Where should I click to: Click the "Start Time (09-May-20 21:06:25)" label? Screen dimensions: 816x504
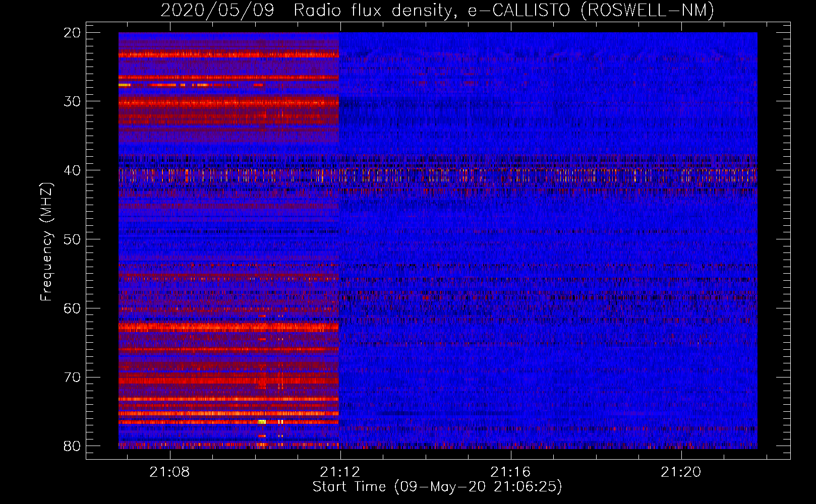(x=437, y=487)
